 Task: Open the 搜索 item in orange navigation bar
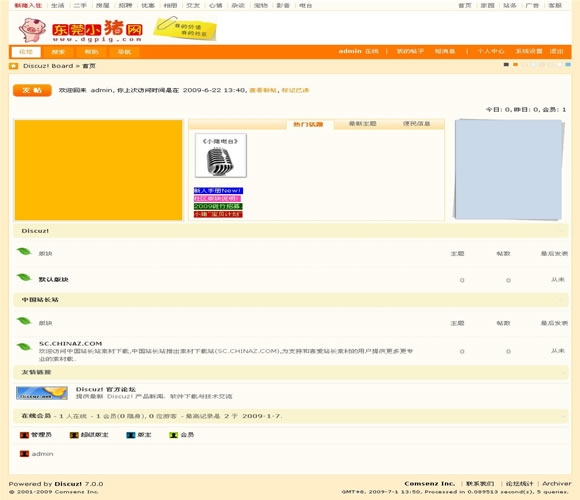click(x=58, y=52)
